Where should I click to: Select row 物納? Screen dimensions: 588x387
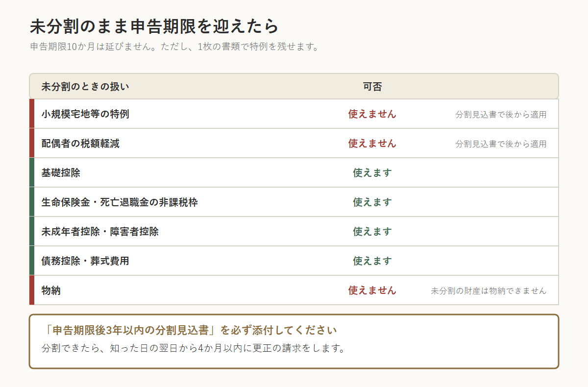coord(294,290)
